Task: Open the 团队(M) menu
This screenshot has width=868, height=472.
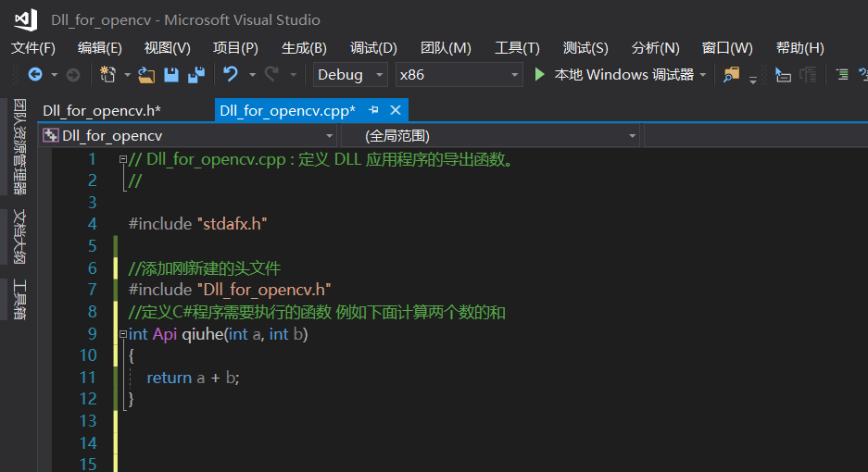Action: [x=446, y=48]
